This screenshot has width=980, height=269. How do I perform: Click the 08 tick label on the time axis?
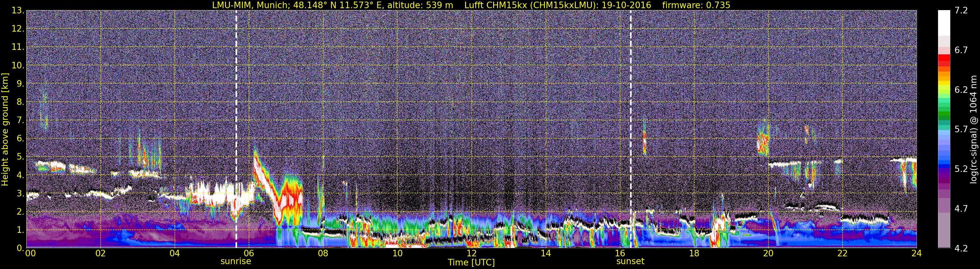click(323, 253)
